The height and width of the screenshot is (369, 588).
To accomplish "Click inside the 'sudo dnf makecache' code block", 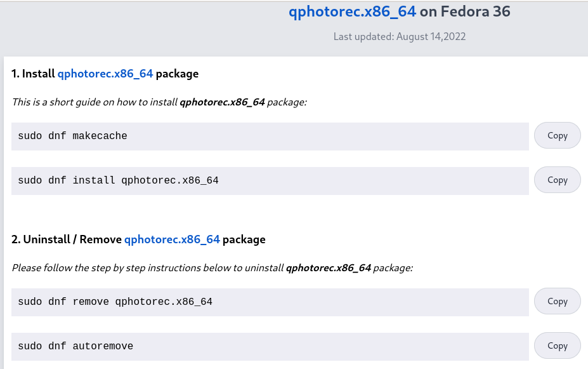I will [x=270, y=137].
